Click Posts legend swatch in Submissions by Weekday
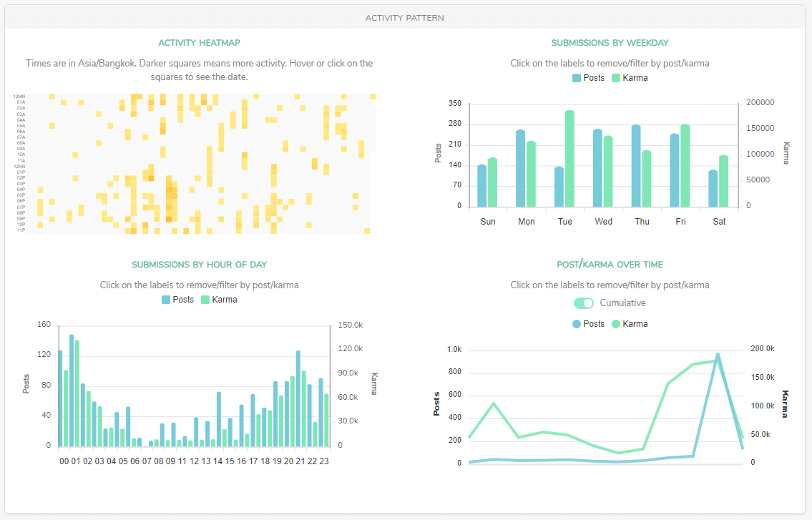812x520 pixels. tap(577, 78)
